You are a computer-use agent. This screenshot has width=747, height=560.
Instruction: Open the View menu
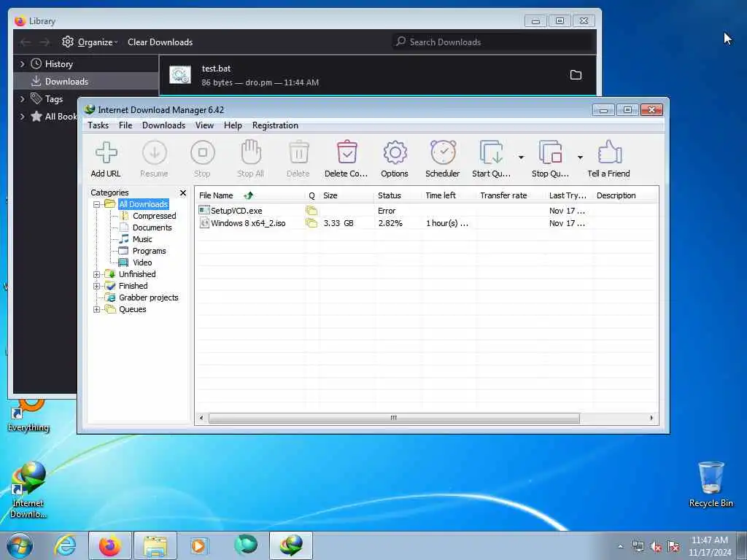coord(204,125)
